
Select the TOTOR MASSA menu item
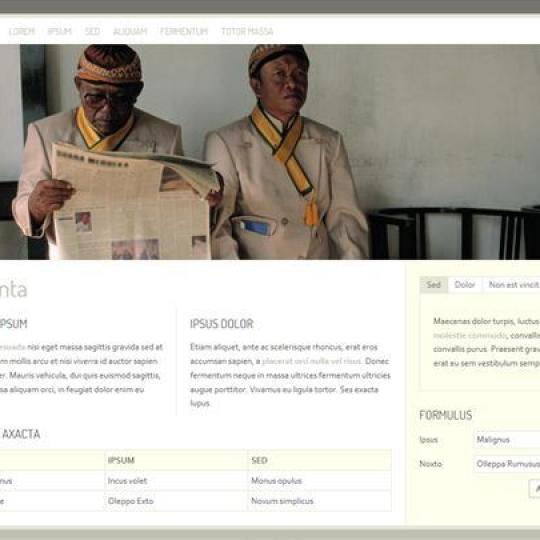pyautogui.click(x=247, y=31)
